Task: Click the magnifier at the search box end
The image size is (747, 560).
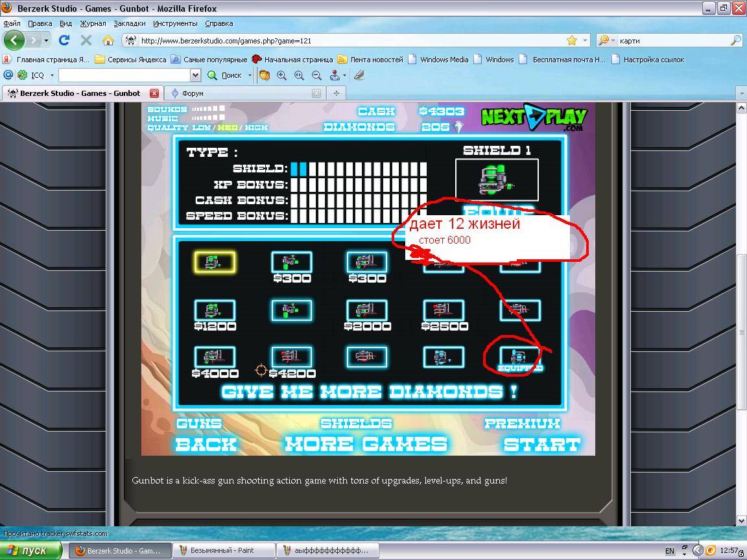Action: 735,40
